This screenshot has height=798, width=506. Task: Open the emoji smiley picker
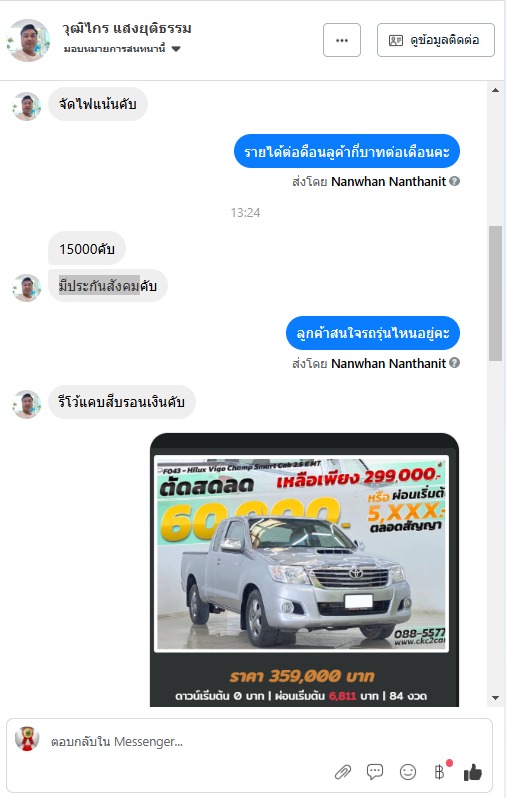click(x=408, y=772)
